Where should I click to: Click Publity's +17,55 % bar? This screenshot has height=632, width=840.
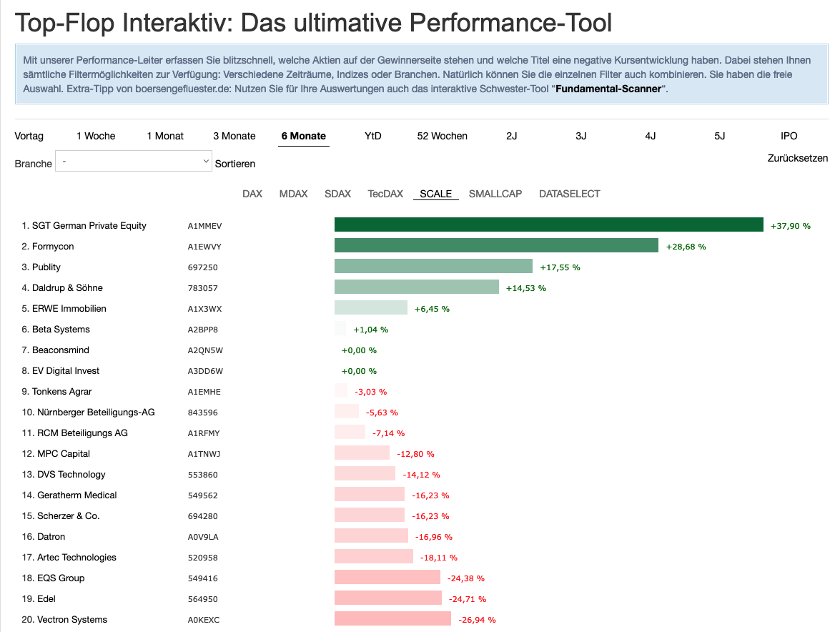pyautogui.click(x=433, y=266)
